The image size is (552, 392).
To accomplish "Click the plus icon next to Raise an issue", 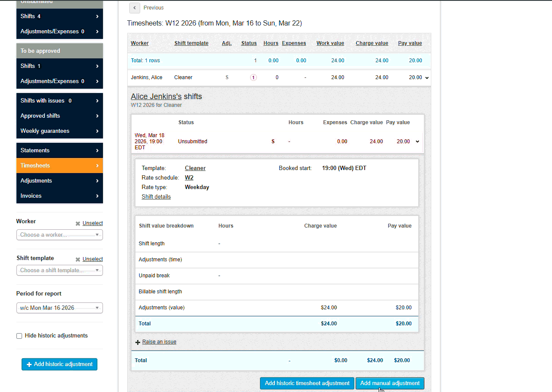I will click(x=138, y=342).
